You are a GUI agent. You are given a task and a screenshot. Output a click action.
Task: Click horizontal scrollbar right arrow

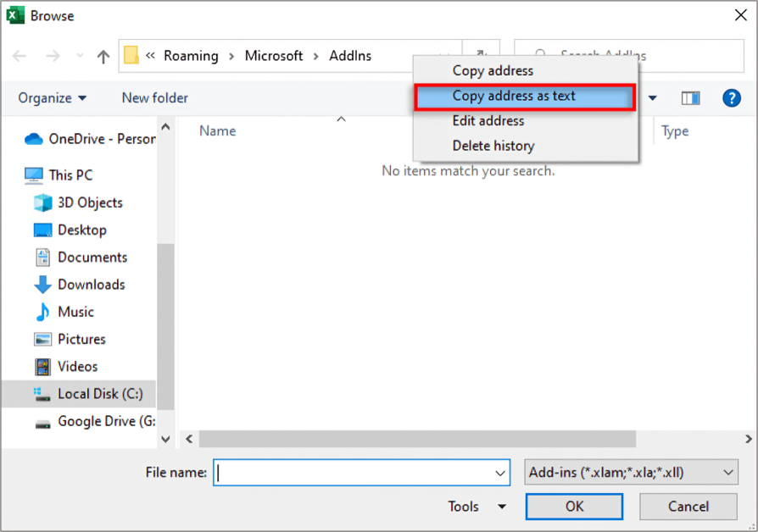(749, 439)
